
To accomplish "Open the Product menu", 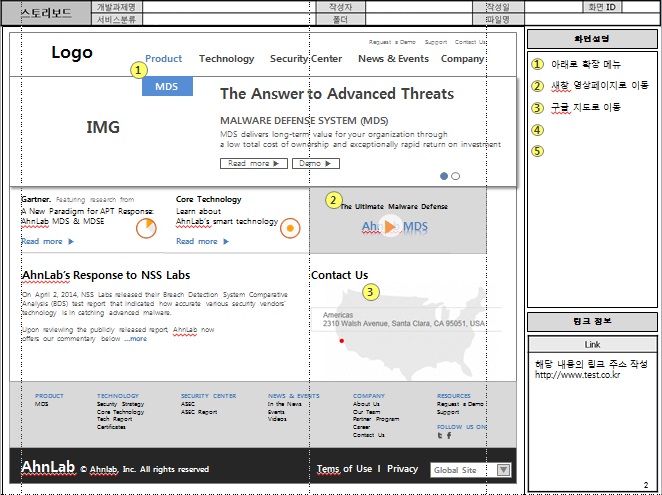I will click(163, 59).
